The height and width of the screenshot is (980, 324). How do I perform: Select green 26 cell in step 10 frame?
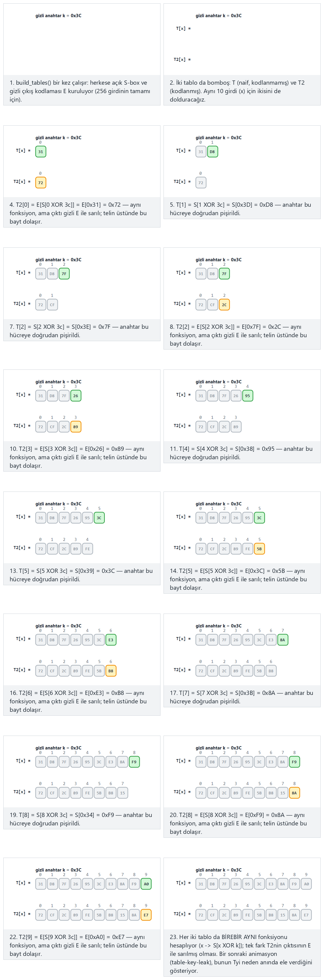point(76,396)
